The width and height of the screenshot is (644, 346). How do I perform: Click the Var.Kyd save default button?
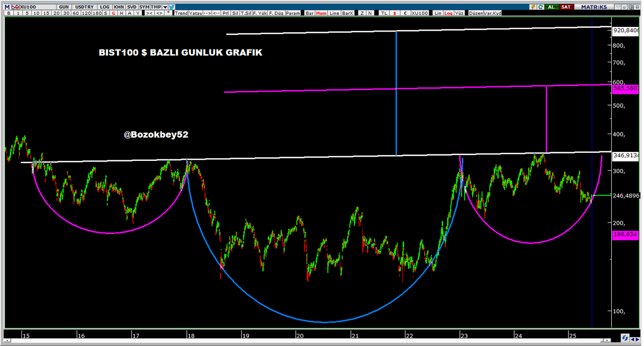(493, 13)
